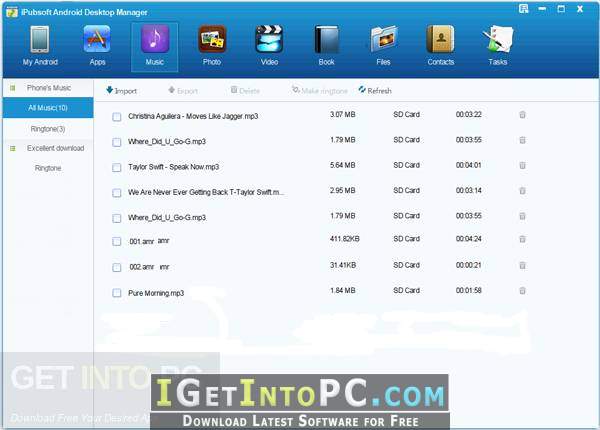Image resolution: width=600 pixels, height=430 pixels.
Task: Click the 31.41KB size value
Action: coord(343,265)
